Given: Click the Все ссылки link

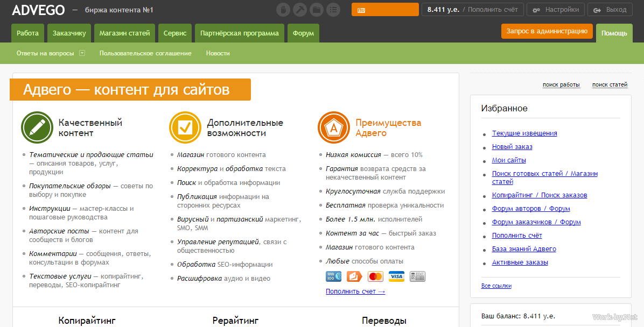Looking at the screenshot, I should click(x=496, y=286).
